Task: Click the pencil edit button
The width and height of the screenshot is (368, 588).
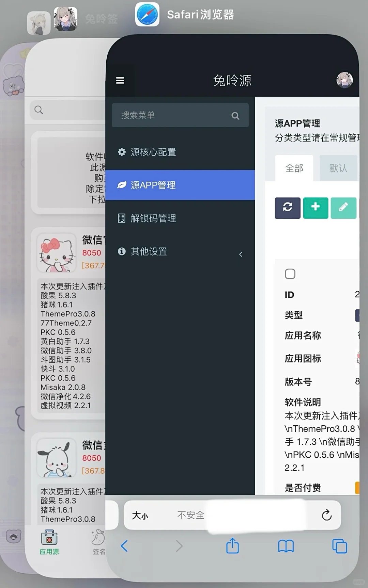Action: pyautogui.click(x=343, y=208)
